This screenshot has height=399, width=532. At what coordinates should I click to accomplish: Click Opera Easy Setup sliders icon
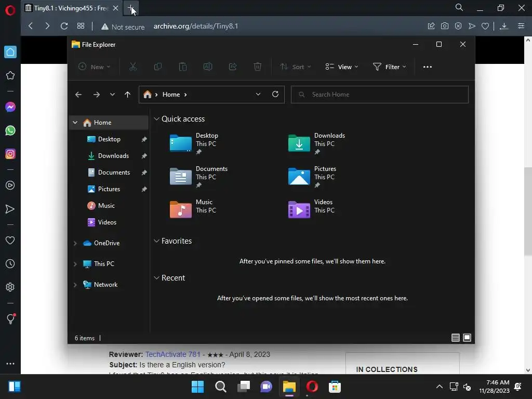point(521,26)
